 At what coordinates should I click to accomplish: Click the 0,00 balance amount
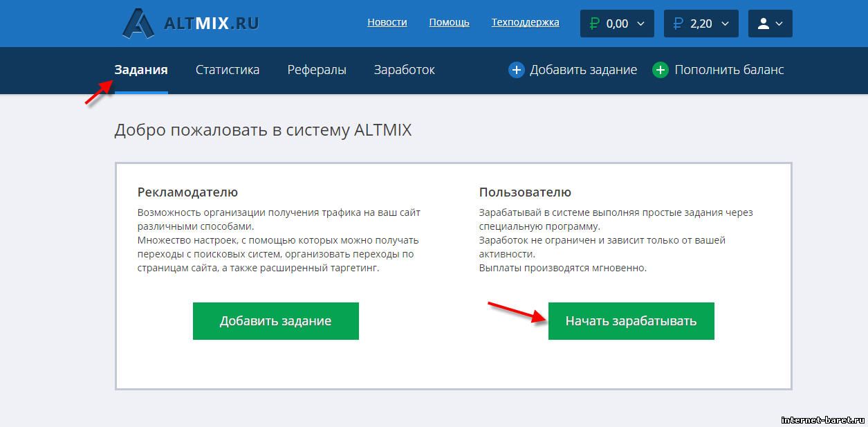click(x=618, y=24)
